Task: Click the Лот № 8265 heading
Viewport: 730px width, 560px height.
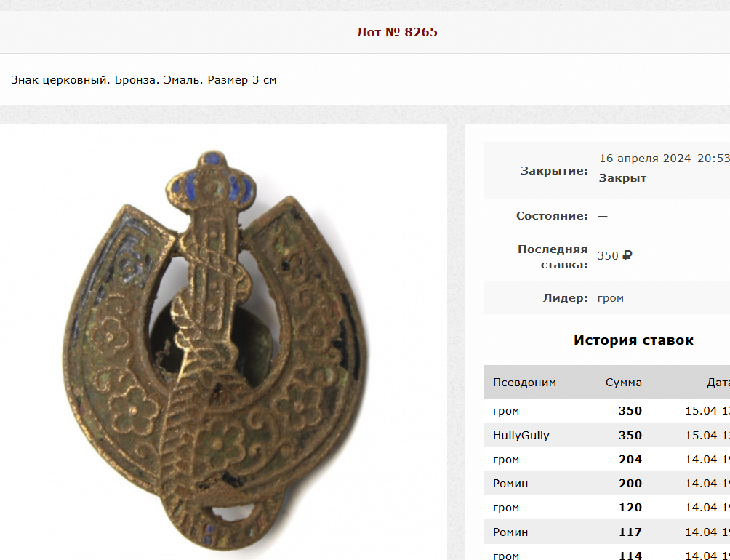Action: tap(397, 32)
